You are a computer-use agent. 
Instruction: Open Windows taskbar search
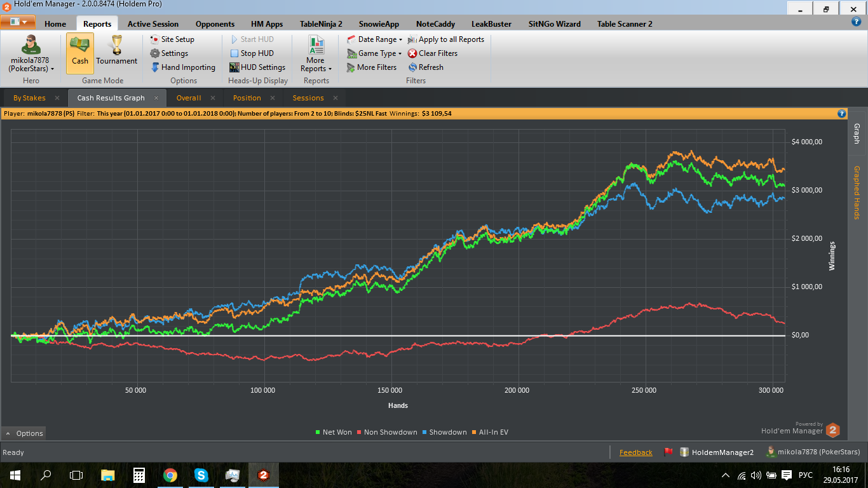[46, 475]
